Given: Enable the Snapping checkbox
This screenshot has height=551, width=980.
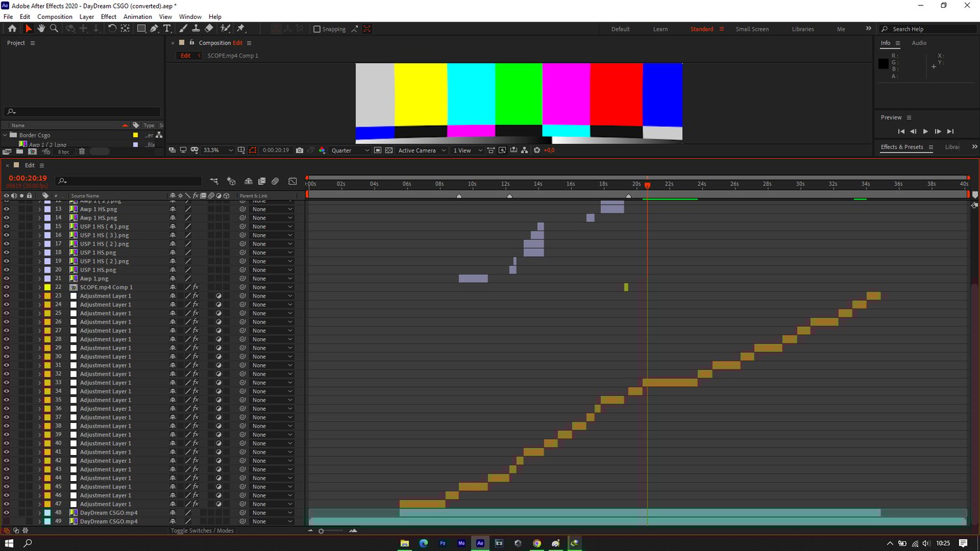Looking at the screenshot, I should tap(317, 29).
